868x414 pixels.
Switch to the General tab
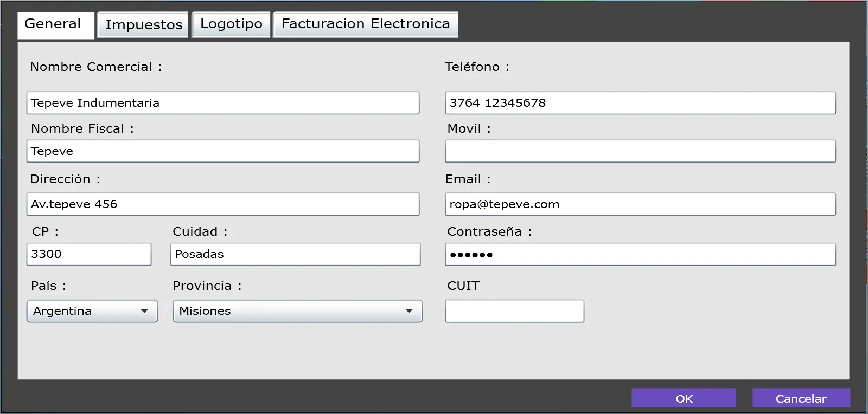(x=56, y=25)
